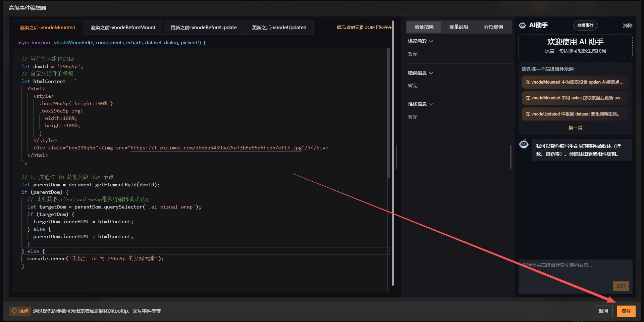Image resolution: width=644 pixels, height=322 pixels.
Task: Refresh examples with 换一换 link
Action: [x=575, y=128]
